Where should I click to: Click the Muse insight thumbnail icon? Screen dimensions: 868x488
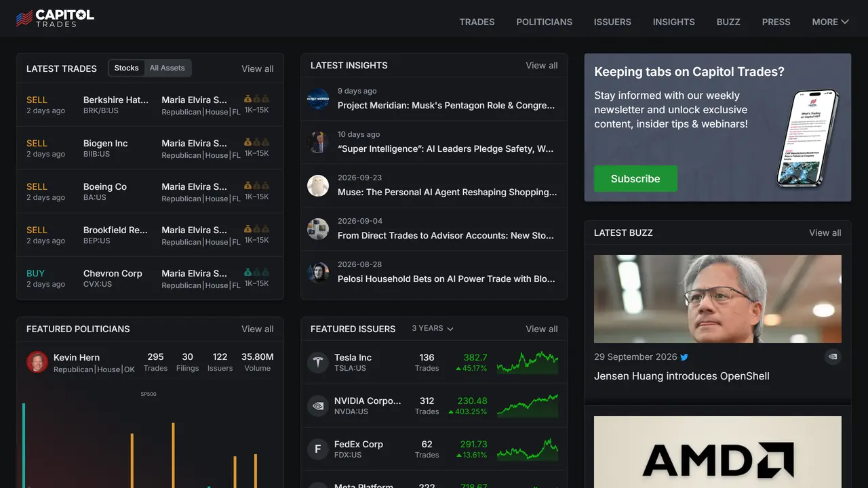click(318, 186)
